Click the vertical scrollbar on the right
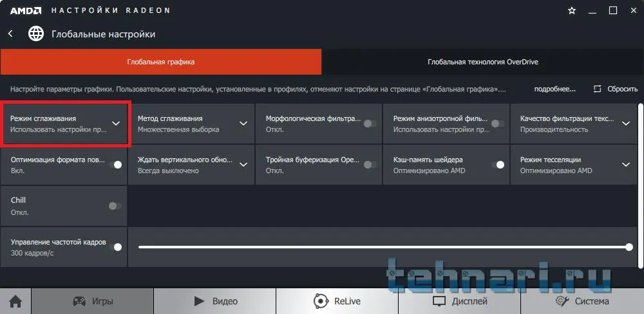The image size is (644, 314). [641, 185]
